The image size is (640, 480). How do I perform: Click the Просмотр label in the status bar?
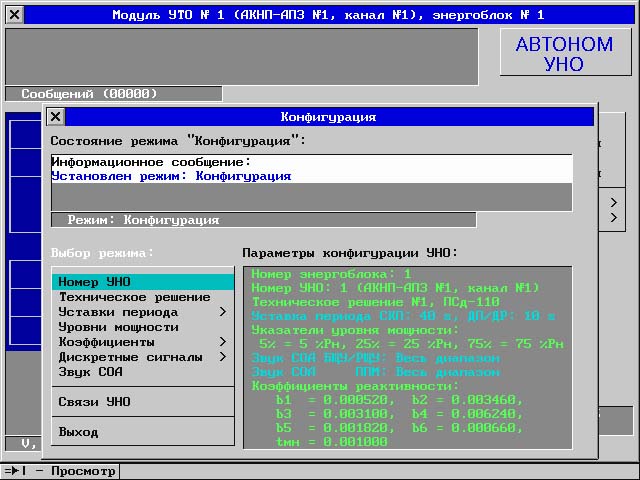[80, 471]
